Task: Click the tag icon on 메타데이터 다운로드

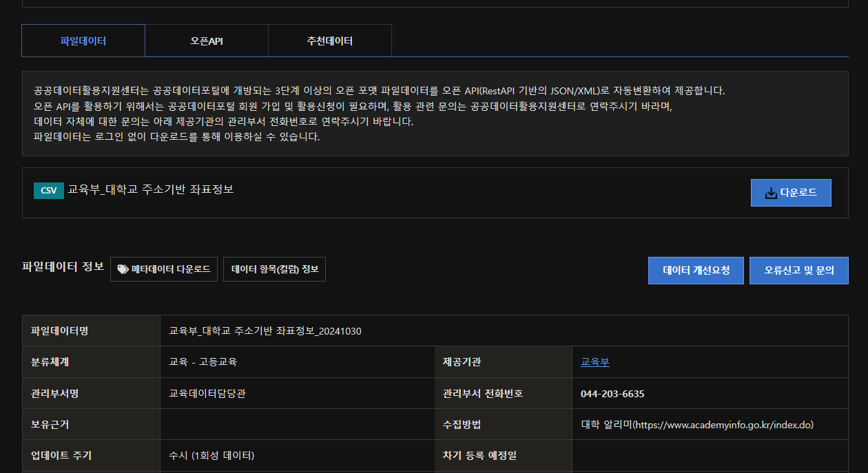Action: (x=123, y=269)
